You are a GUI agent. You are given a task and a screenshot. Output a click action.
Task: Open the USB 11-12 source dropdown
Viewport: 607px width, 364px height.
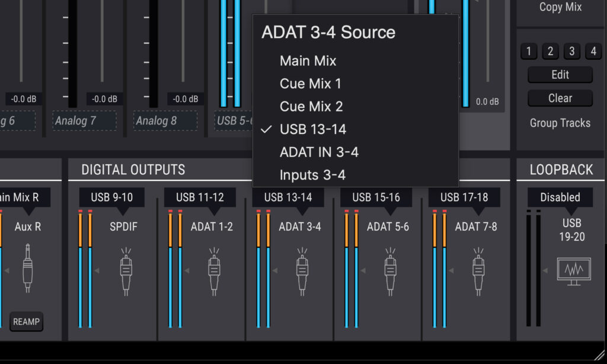pyautogui.click(x=200, y=197)
